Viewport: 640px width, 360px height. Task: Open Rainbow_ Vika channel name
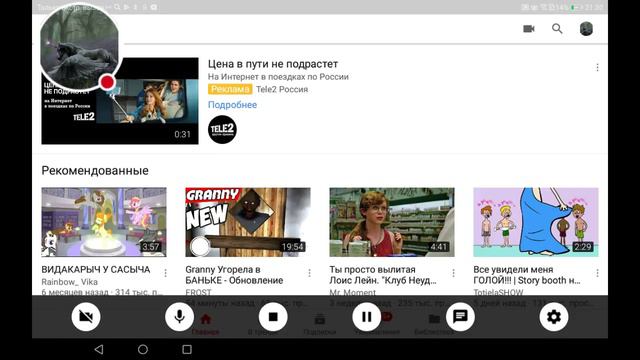point(69,282)
